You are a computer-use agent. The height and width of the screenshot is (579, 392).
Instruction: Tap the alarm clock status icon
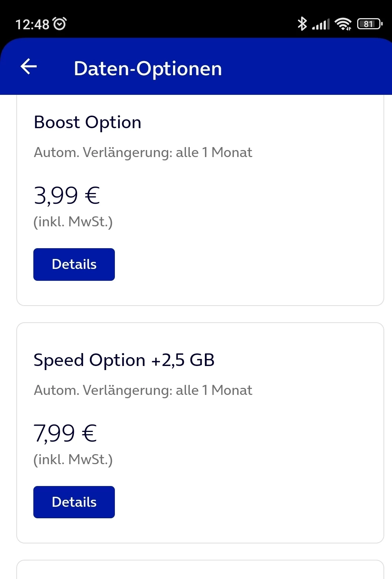click(x=60, y=24)
